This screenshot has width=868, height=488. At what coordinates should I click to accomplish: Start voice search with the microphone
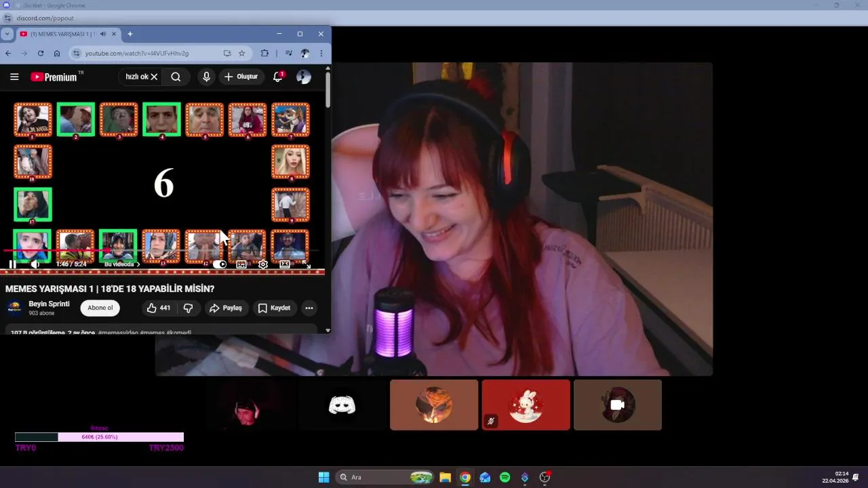coord(206,77)
